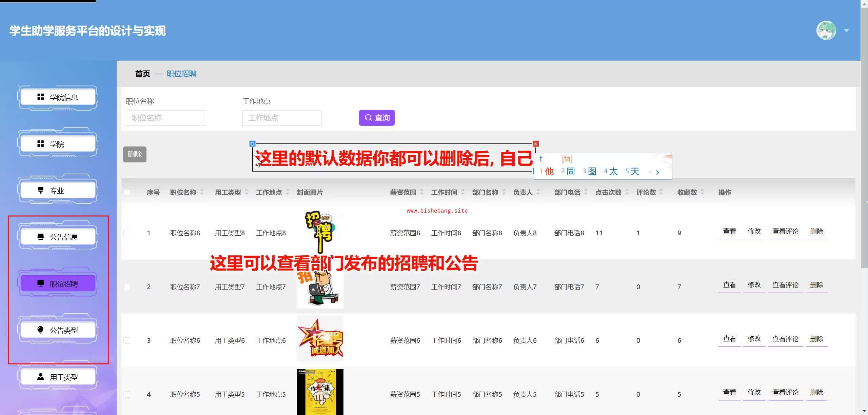Check the checkbox for row 3
The width and height of the screenshot is (868, 415).
click(127, 340)
